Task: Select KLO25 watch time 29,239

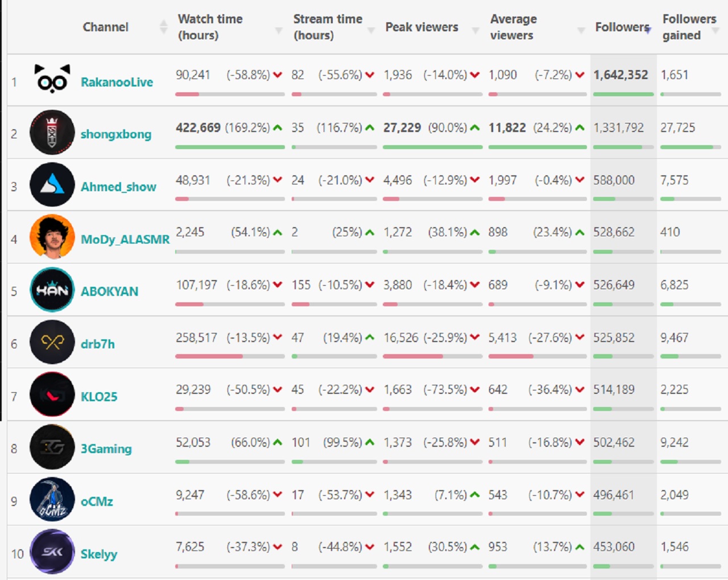Action: (x=193, y=390)
